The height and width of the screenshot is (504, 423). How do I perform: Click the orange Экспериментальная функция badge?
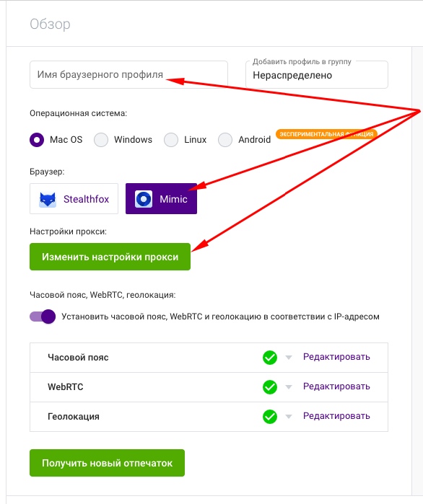point(326,133)
